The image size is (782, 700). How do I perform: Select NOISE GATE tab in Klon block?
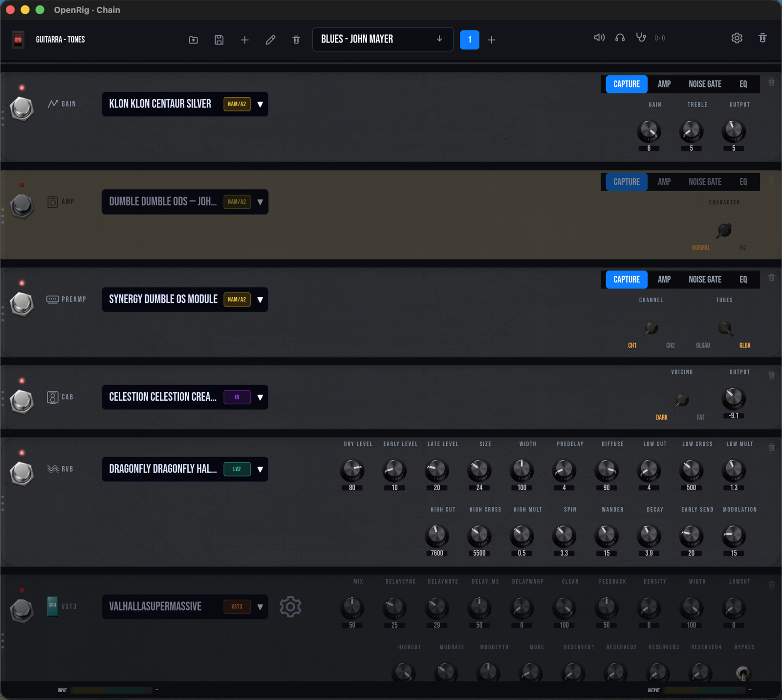click(705, 84)
